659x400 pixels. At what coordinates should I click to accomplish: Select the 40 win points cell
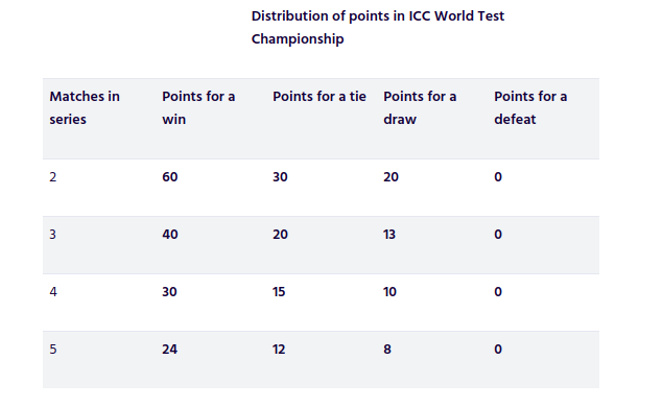pos(170,235)
